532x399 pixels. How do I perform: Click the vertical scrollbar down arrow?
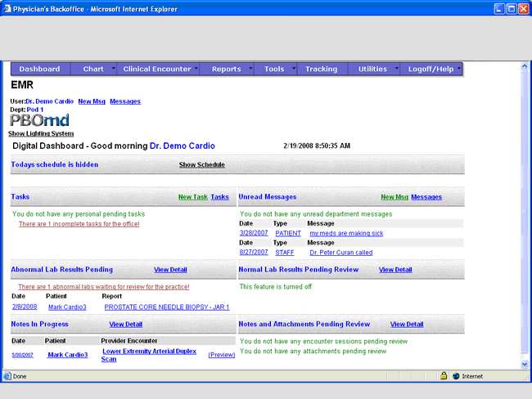coord(525,363)
